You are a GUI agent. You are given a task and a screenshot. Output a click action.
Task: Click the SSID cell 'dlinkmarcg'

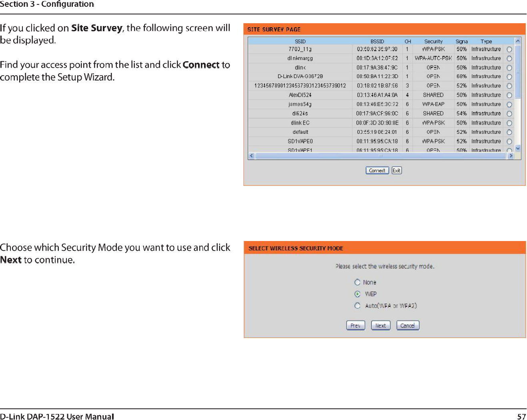tap(300, 58)
